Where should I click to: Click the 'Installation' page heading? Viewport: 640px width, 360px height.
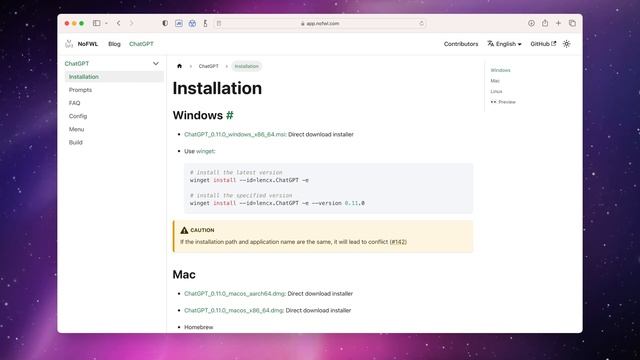click(x=217, y=88)
